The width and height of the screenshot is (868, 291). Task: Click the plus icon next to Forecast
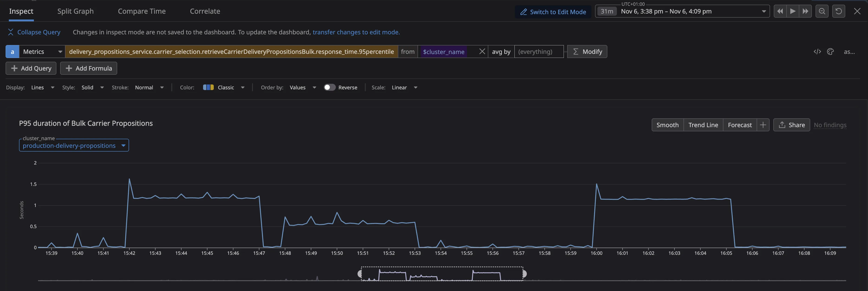[x=763, y=125]
